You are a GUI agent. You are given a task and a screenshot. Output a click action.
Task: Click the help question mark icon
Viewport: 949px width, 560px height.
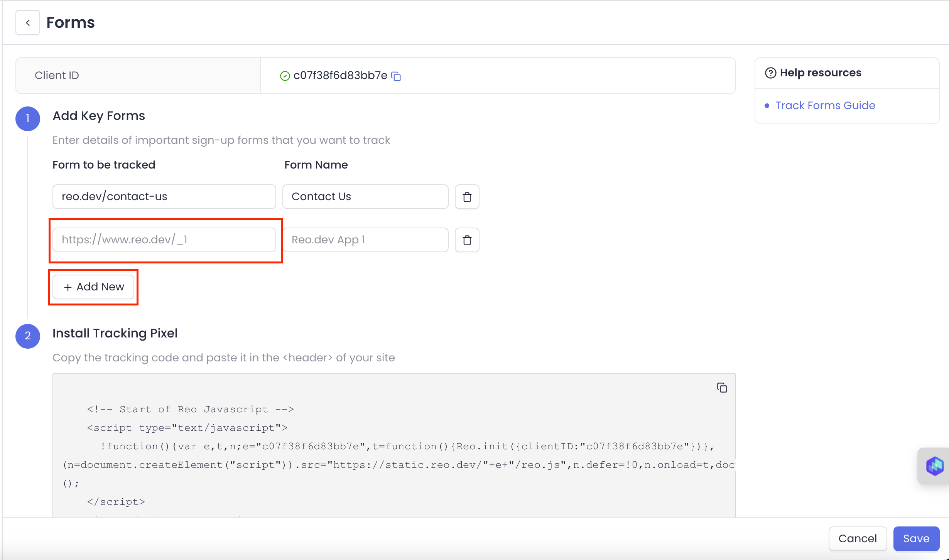click(770, 73)
